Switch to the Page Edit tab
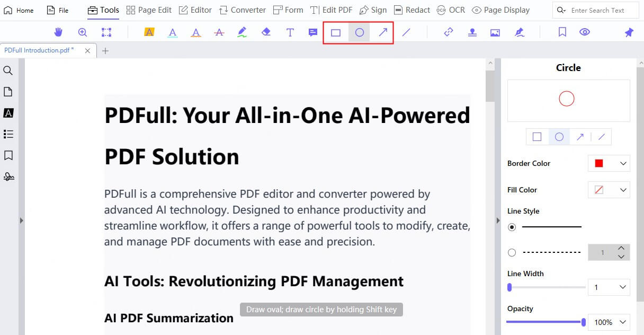Viewport: 644px width, 335px height. 149,10
